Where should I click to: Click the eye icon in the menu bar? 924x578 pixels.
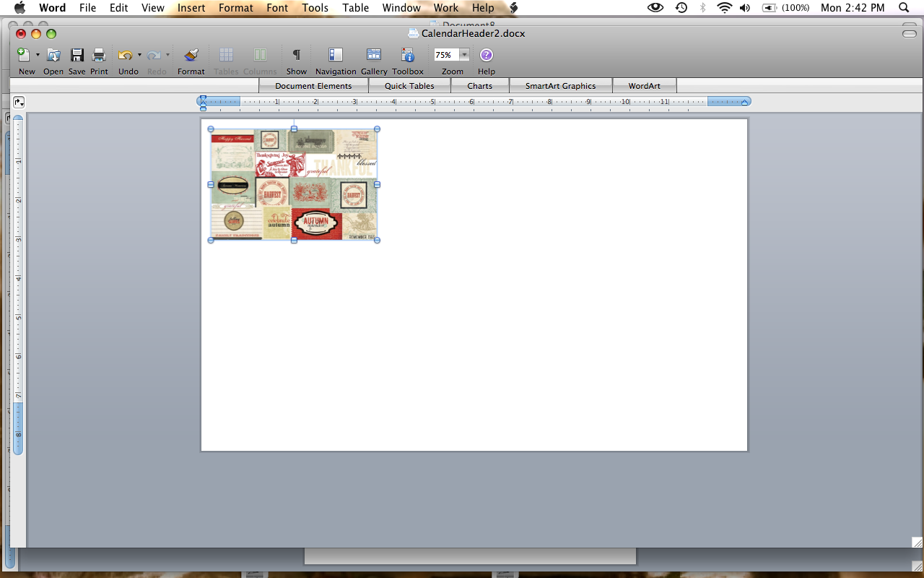655,8
